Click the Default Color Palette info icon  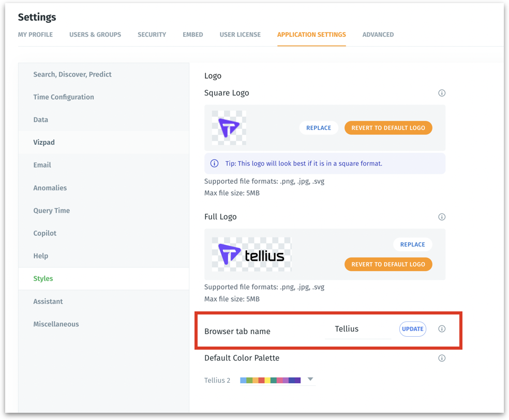(x=442, y=358)
